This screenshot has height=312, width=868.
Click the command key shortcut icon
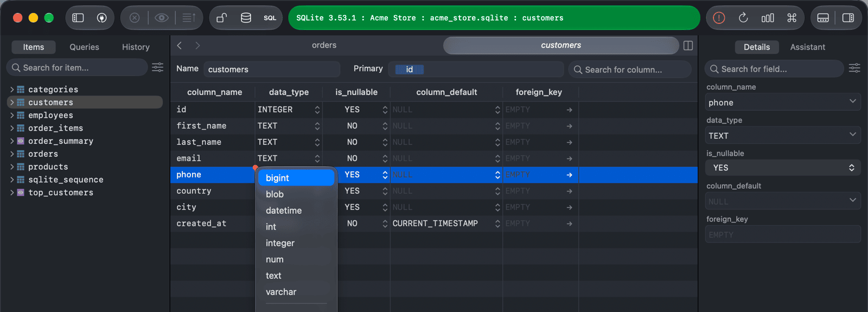click(792, 18)
